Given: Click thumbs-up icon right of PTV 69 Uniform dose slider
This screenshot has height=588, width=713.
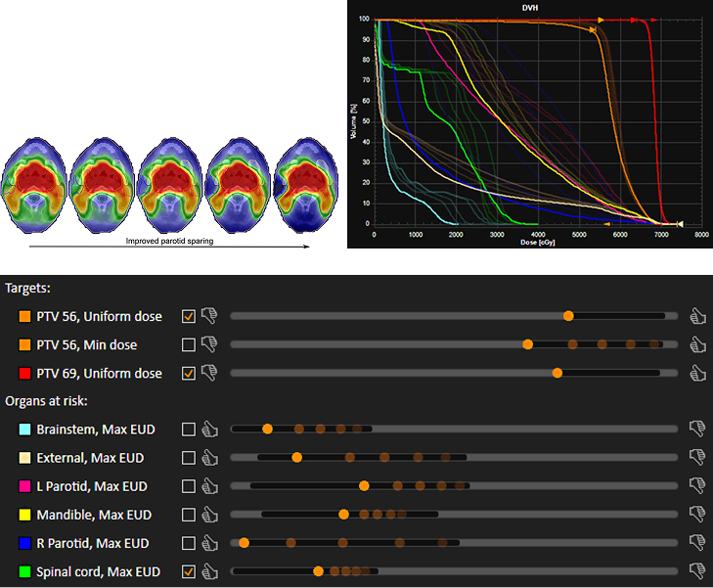Looking at the screenshot, I should pos(697,373).
